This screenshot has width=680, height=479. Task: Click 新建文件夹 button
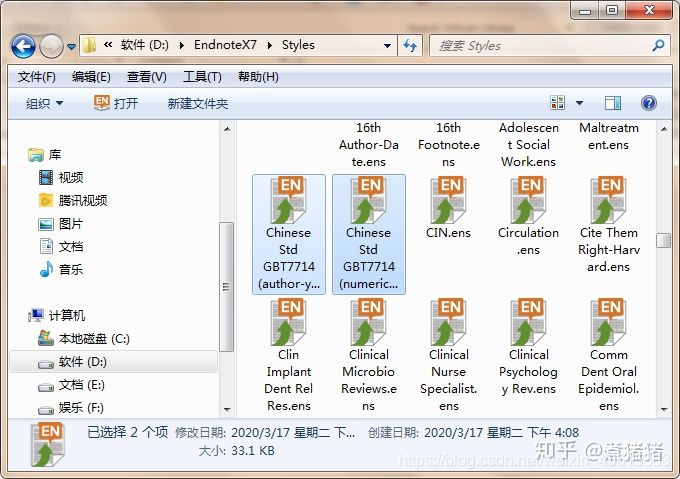point(198,104)
